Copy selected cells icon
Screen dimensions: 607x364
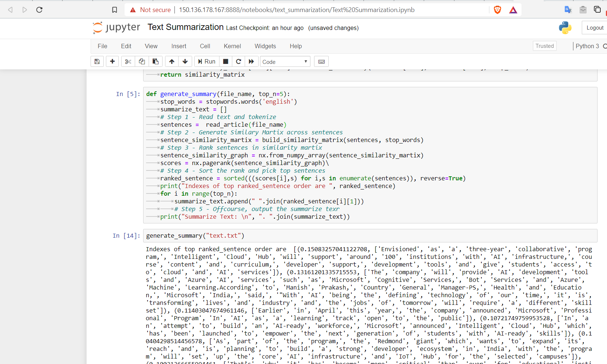pos(142,61)
